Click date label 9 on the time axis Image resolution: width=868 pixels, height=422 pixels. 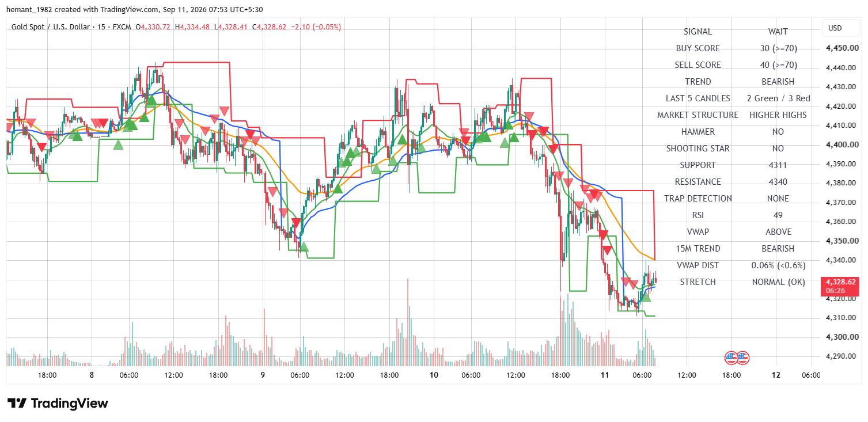[x=263, y=375]
